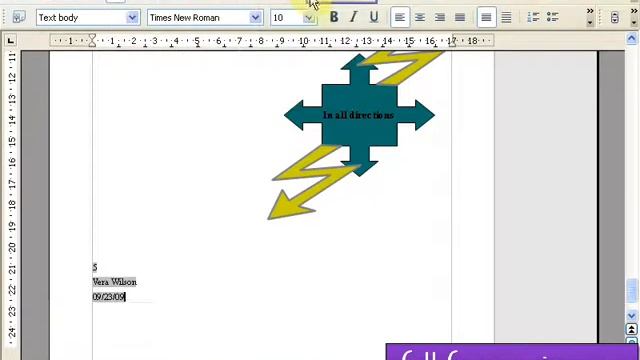Viewport: 640px width, 360px height.
Task: Click the vertical scrollbar down arrow
Action: [631, 316]
